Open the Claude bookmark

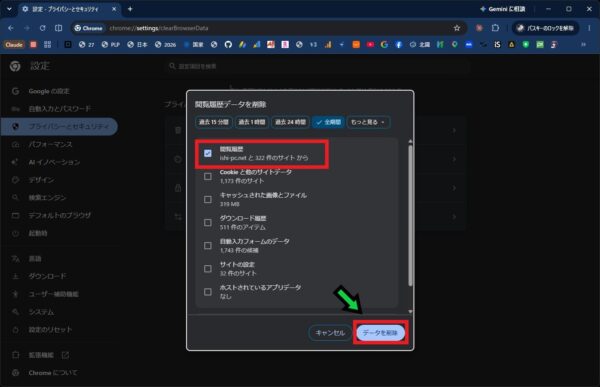[14, 45]
